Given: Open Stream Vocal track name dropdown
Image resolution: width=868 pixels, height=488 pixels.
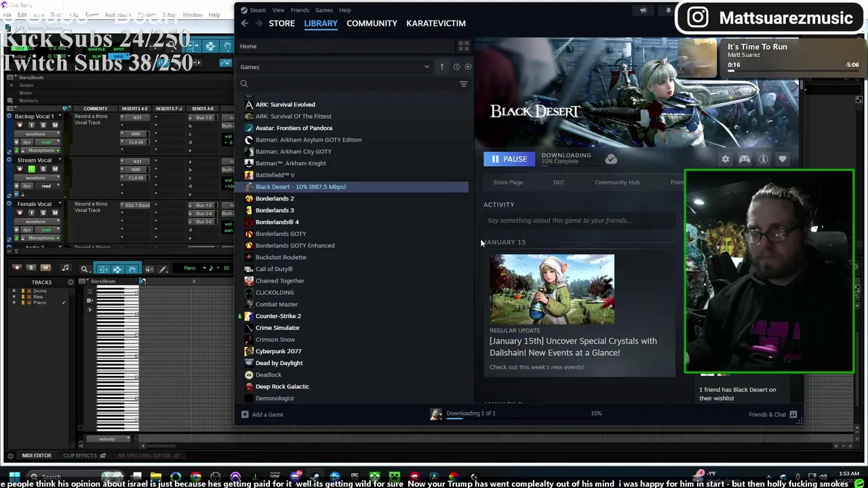Looking at the screenshot, I should click(59, 160).
